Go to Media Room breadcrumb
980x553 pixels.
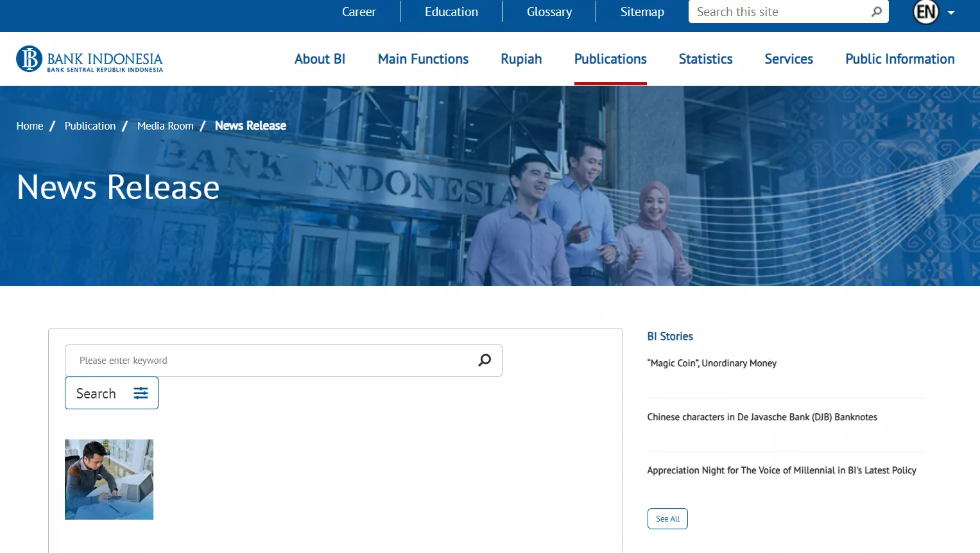click(166, 126)
